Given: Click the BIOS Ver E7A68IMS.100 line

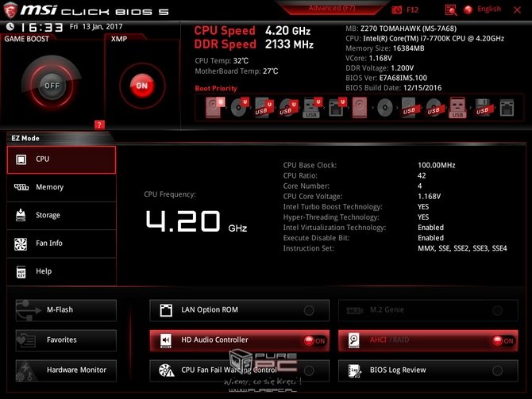Looking at the screenshot, I should click(x=386, y=78).
